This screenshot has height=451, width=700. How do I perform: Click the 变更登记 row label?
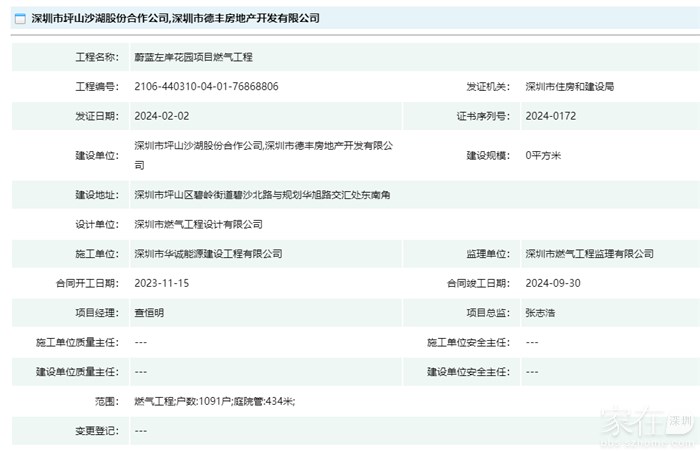tap(98, 430)
